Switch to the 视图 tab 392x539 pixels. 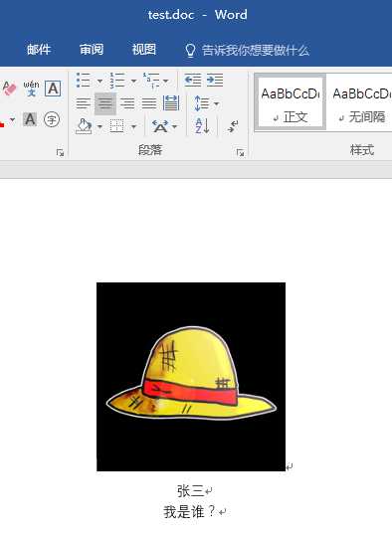144,50
